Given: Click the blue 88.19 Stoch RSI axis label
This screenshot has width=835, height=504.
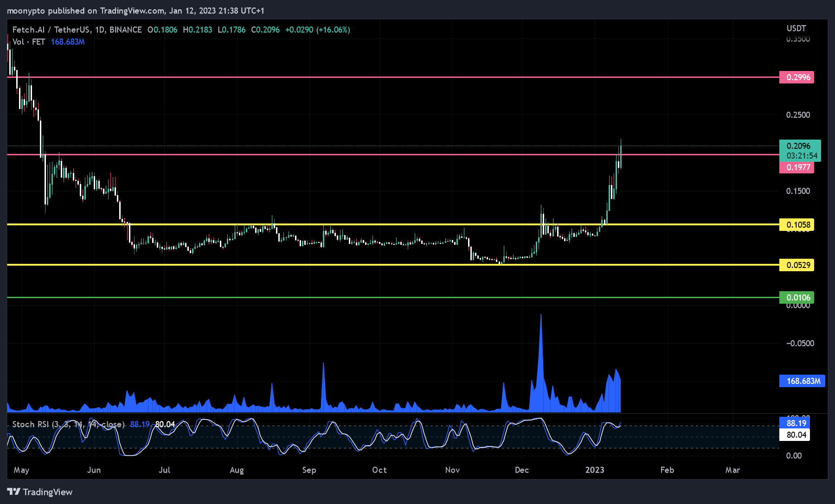Looking at the screenshot, I should click(x=795, y=423).
